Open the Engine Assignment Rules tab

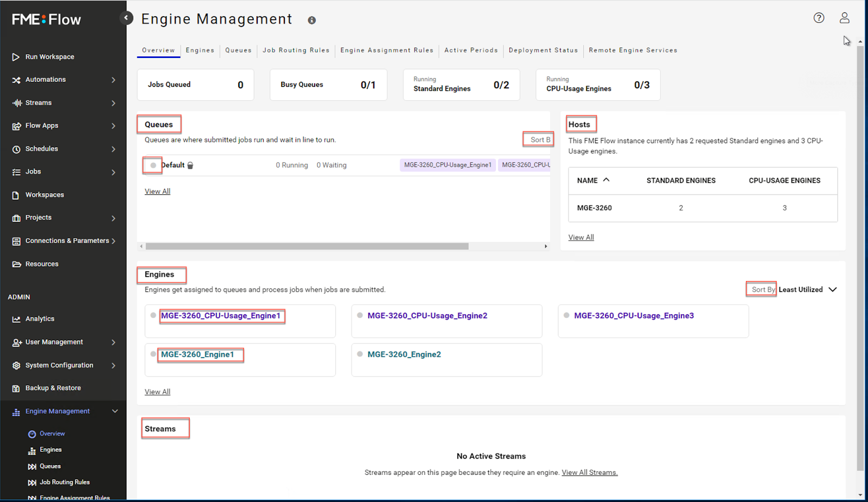click(387, 50)
